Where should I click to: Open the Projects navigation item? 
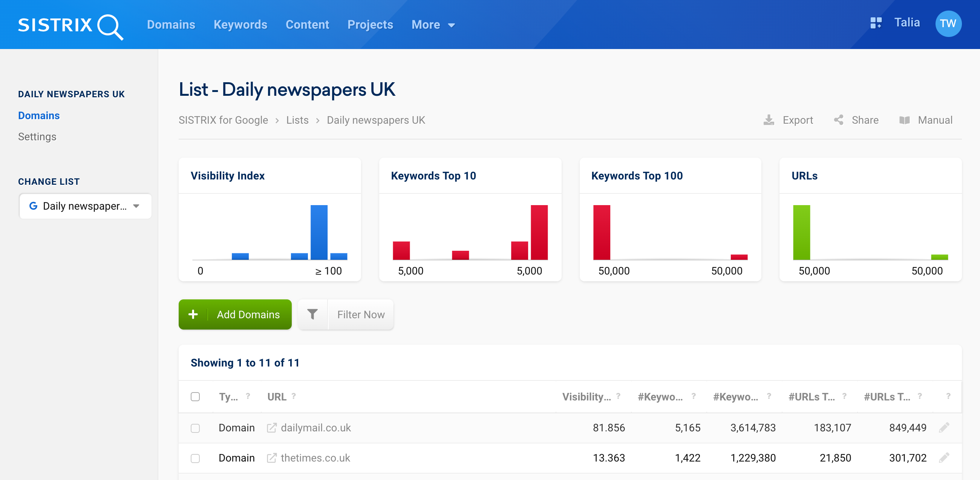(370, 25)
